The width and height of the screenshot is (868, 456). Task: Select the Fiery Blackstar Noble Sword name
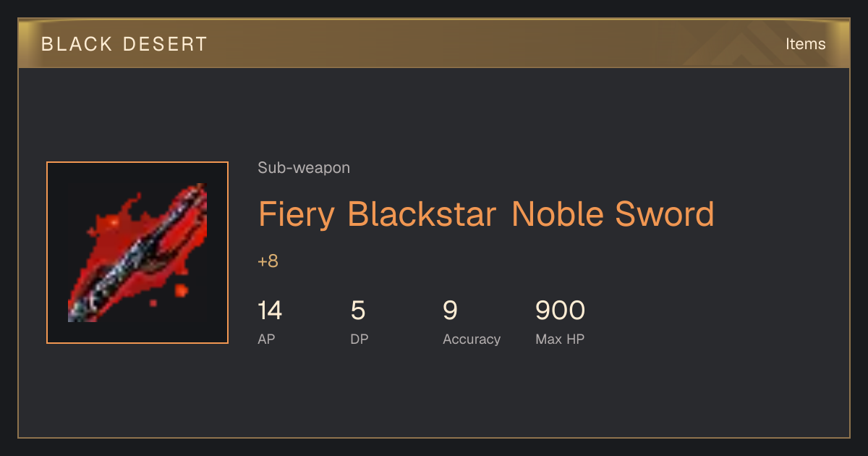pyautogui.click(x=486, y=214)
